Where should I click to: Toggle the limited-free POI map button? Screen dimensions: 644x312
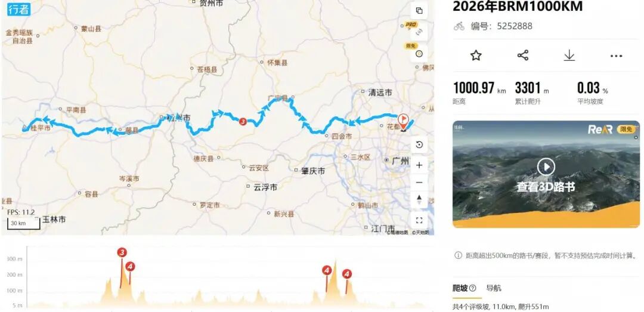[419, 52]
